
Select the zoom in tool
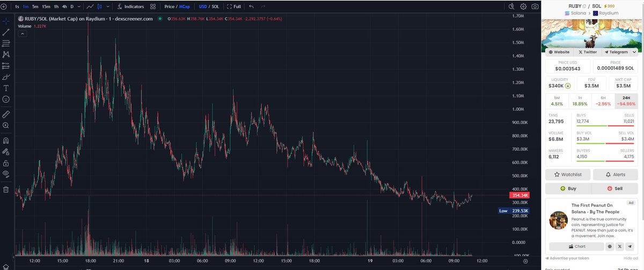coord(6,125)
